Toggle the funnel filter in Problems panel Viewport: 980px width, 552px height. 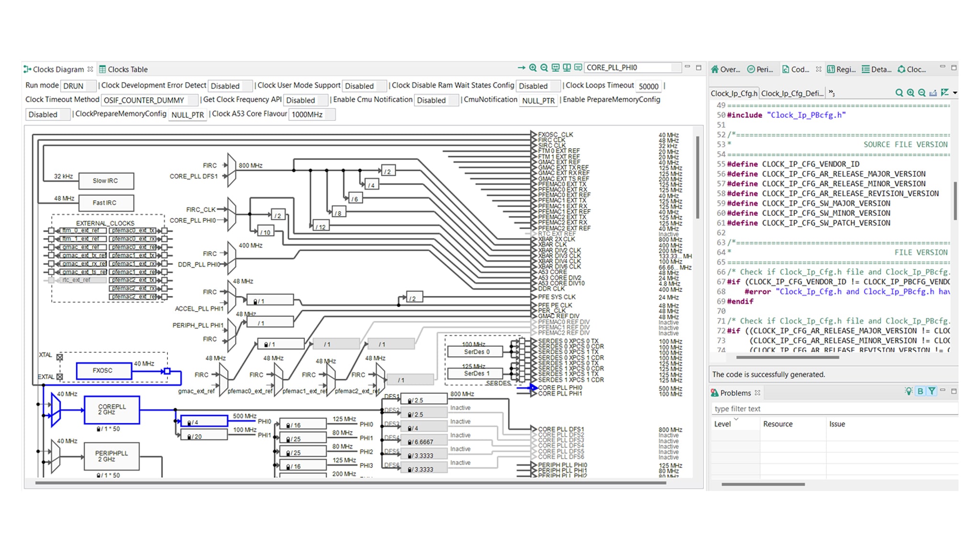pos(932,391)
